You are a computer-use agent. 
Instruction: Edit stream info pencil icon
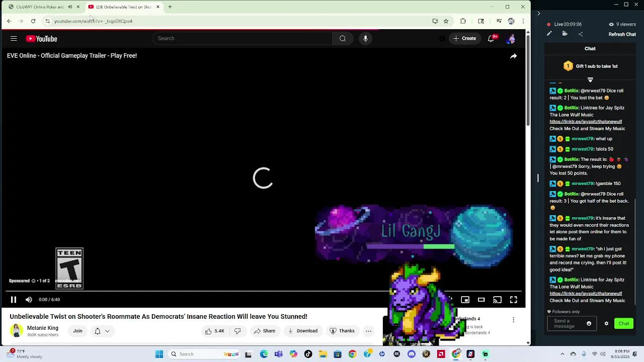point(549,34)
